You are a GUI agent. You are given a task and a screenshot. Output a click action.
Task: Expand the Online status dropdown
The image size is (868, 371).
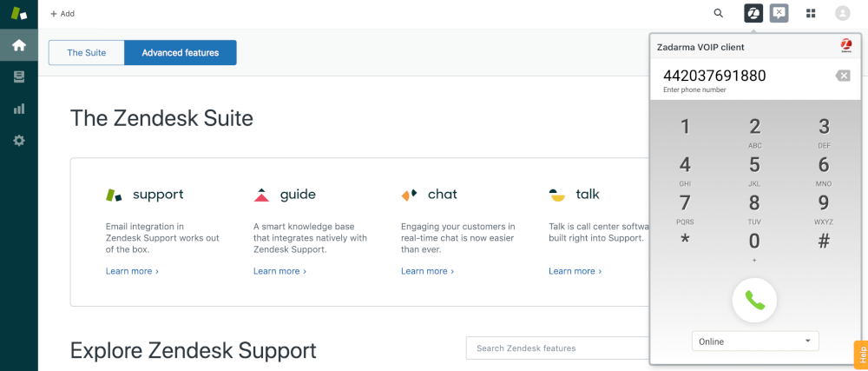point(755,341)
